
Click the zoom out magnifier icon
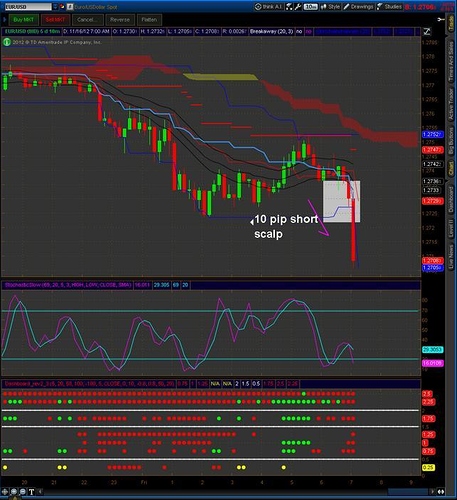[x=23, y=492]
